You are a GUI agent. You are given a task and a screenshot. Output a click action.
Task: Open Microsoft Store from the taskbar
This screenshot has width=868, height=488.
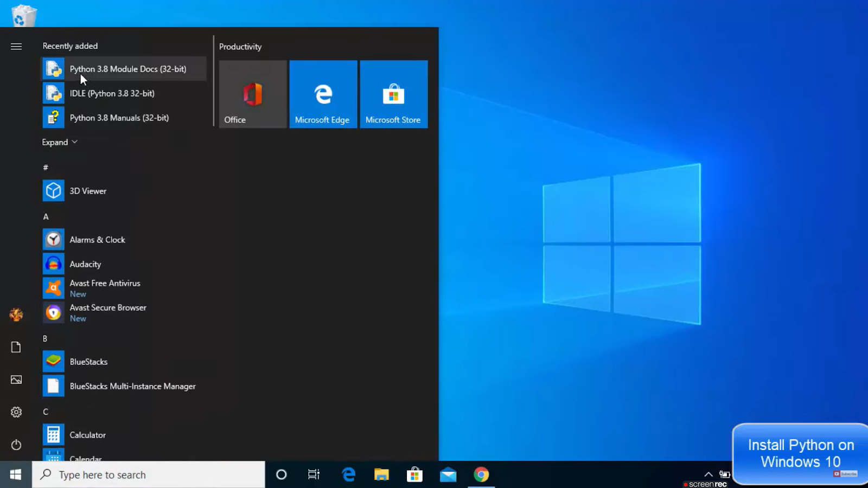click(414, 474)
